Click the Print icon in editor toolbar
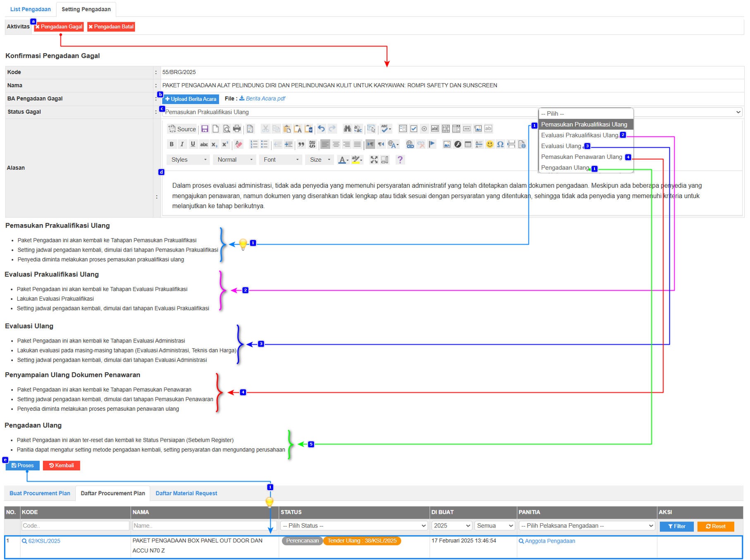750x560 pixels. click(x=237, y=129)
